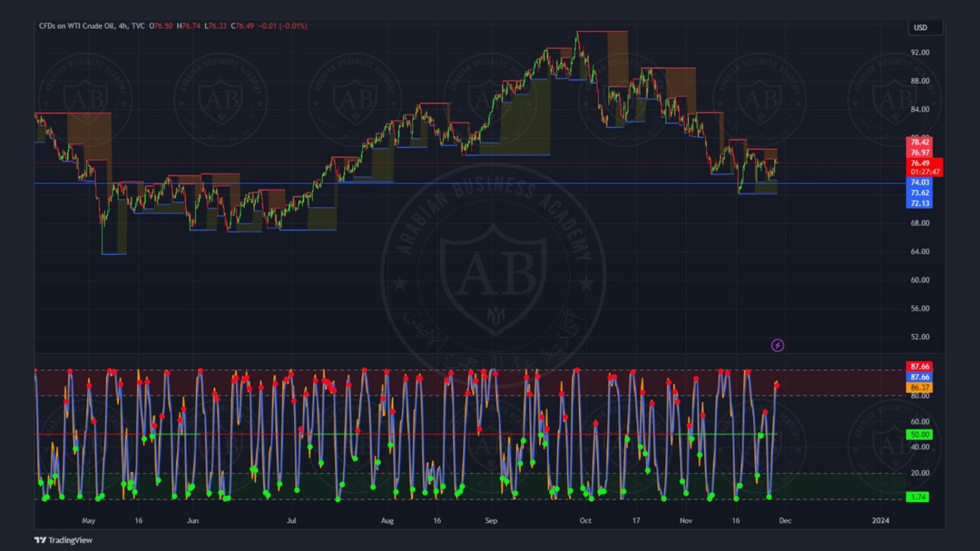Click 92.00 on the price axis

[x=920, y=52]
